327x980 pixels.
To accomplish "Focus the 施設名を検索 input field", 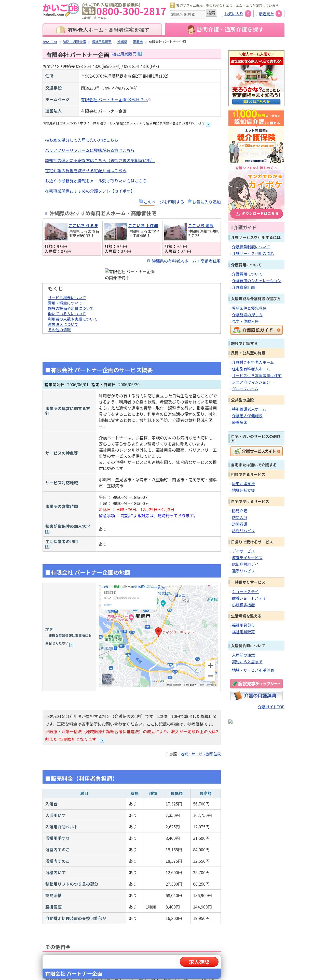I will pos(187,15).
